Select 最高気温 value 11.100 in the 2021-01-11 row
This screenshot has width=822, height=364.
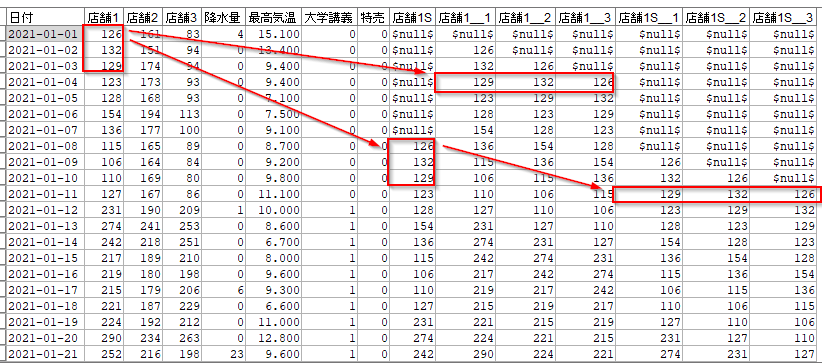click(274, 194)
